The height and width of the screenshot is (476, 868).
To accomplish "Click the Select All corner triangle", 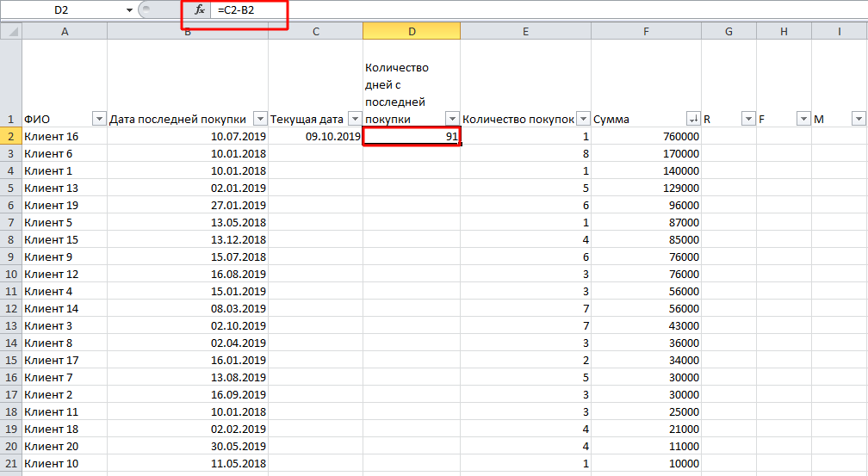I will tap(10, 31).
